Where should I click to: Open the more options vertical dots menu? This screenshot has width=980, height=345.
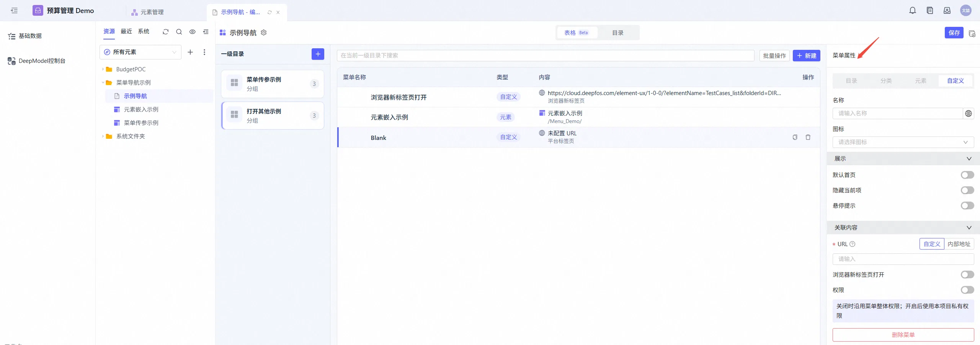[x=204, y=52]
